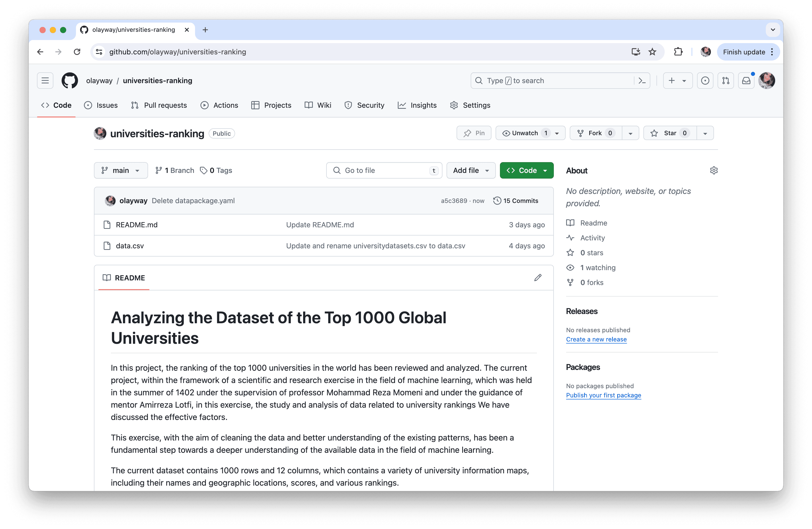Viewport: 812px width, 529px height.
Task: Expand the main branch dropdown
Action: pyautogui.click(x=121, y=170)
